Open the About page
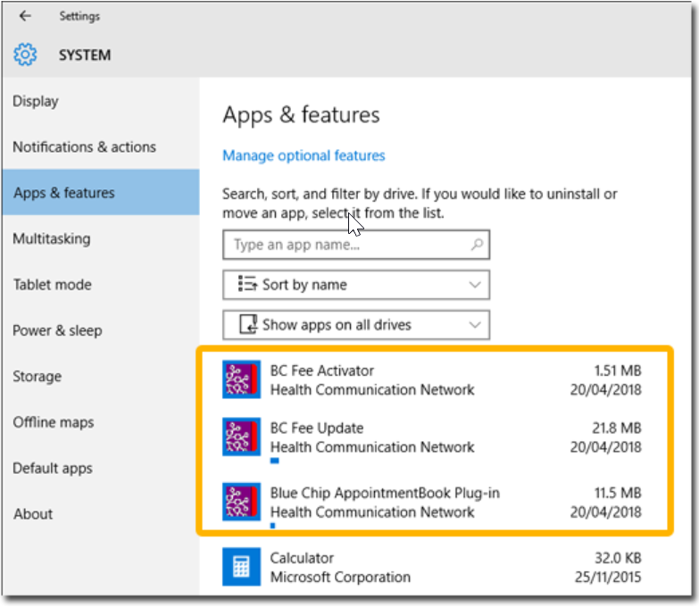The image size is (699, 616). 101,514
